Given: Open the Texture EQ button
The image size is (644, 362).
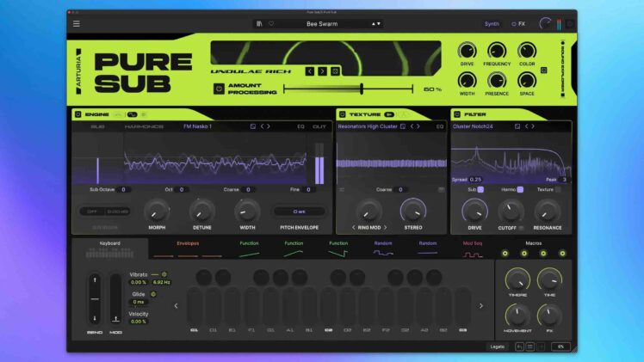Looking at the screenshot, I should coord(440,126).
